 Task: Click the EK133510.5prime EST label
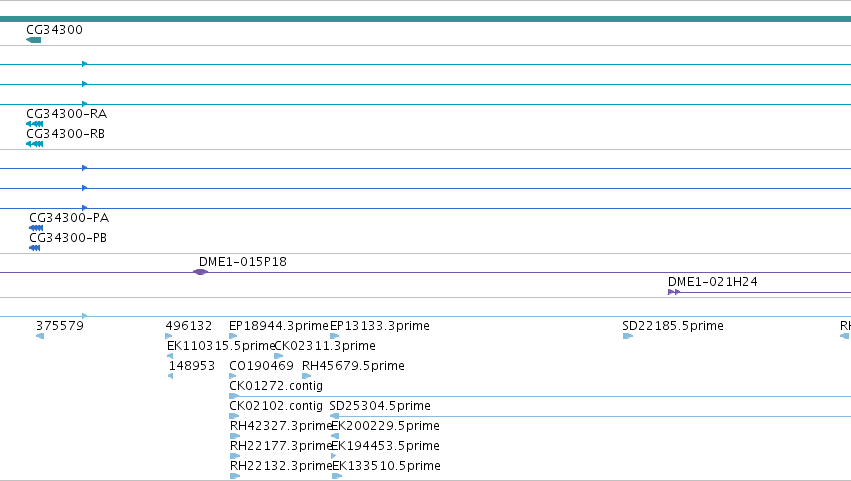coord(386,466)
